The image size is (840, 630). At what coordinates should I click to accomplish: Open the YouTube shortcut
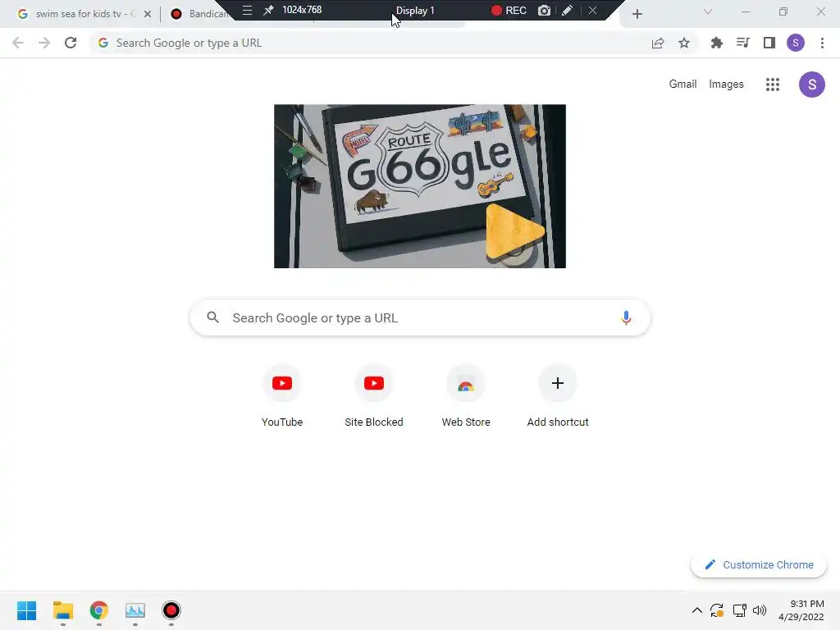tap(282, 396)
